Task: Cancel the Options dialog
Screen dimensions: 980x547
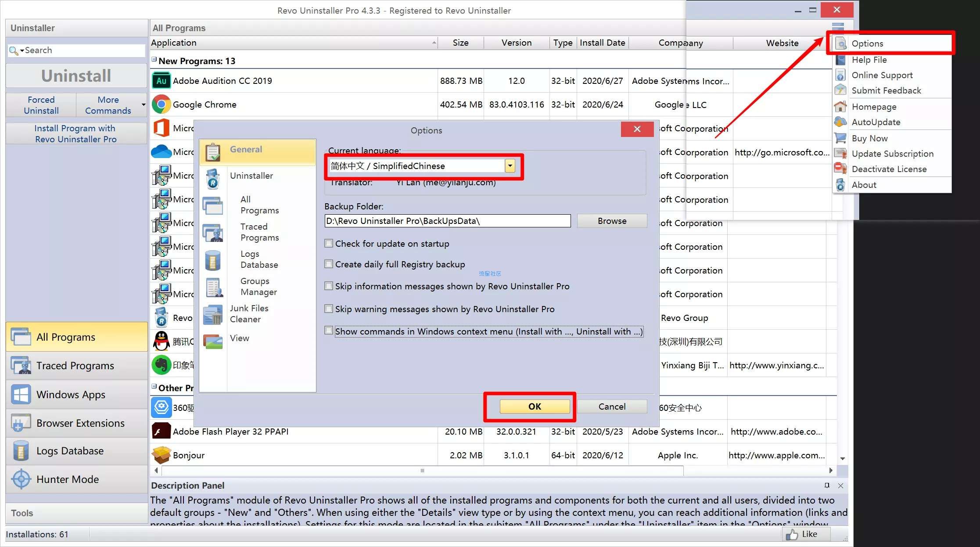Action: (612, 407)
